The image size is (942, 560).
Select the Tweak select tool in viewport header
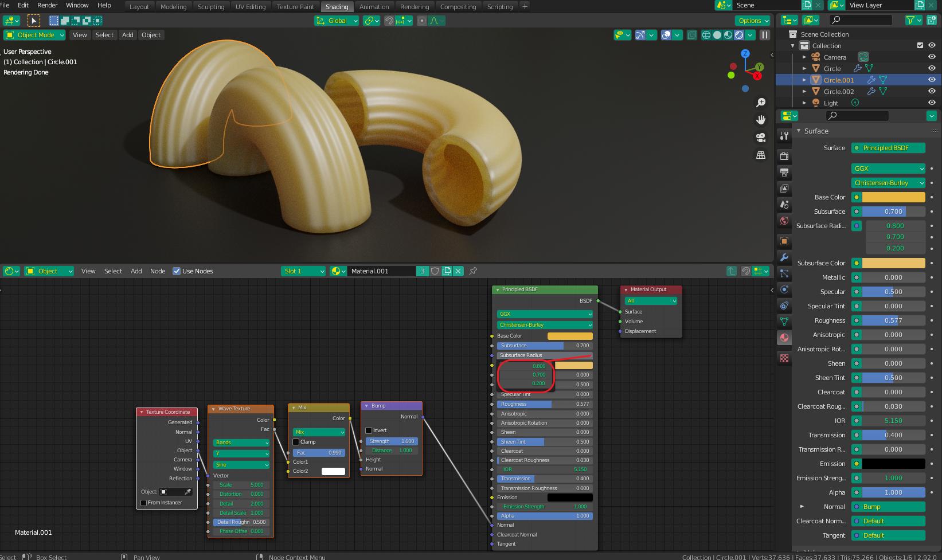[34, 21]
